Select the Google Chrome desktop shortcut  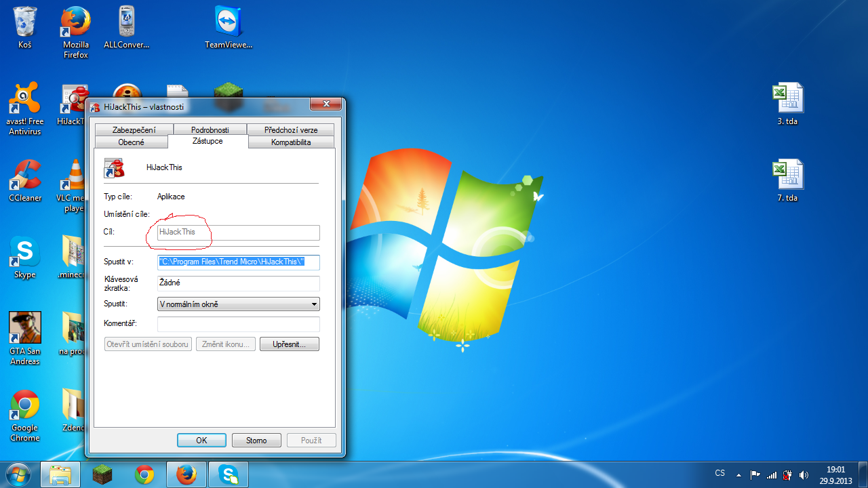tap(25, 415)
